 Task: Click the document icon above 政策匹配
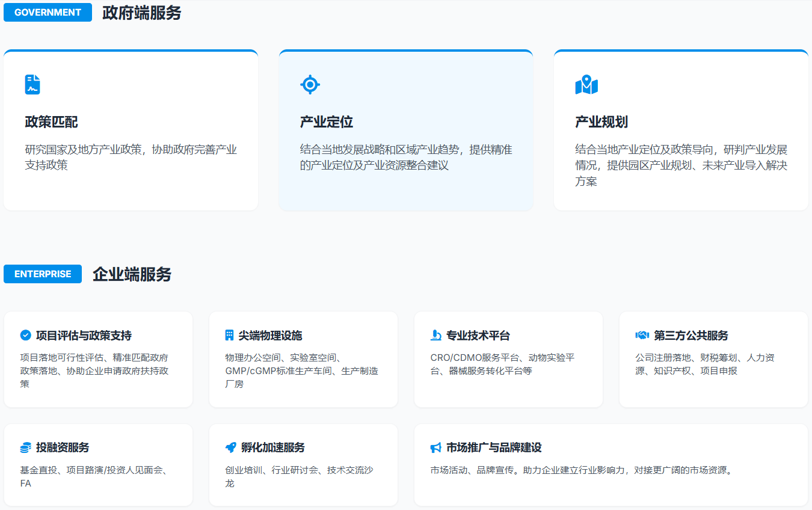32,85
